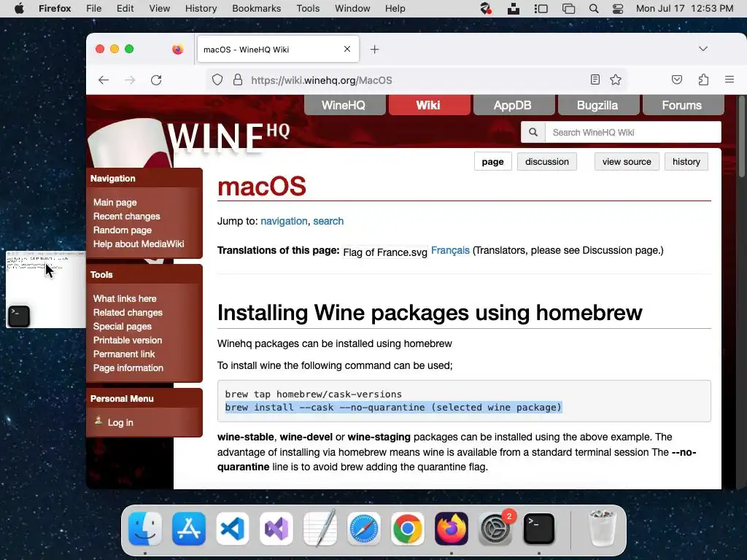747x560 pixels.
Task: Follow the navigation jump link
Action: (284, 221)
